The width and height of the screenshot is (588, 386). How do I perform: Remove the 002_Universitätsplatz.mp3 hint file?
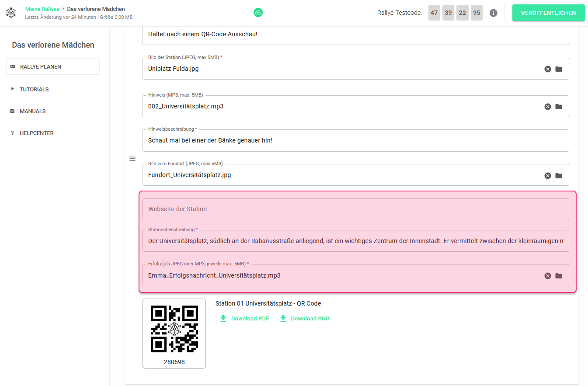547,107
